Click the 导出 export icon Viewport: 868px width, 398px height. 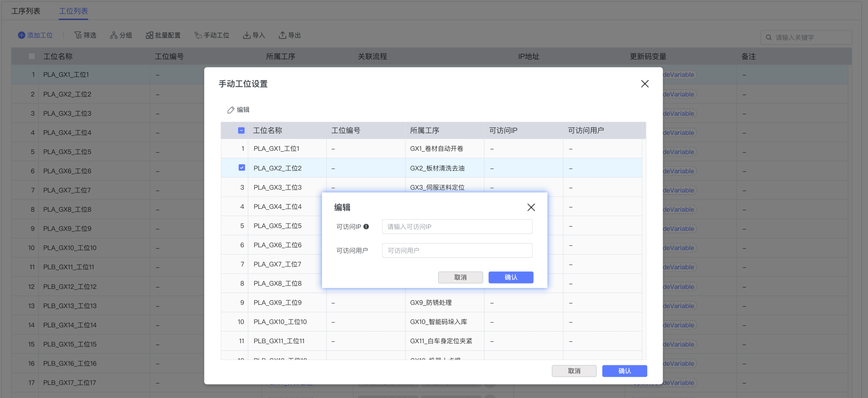coord(283,35)
